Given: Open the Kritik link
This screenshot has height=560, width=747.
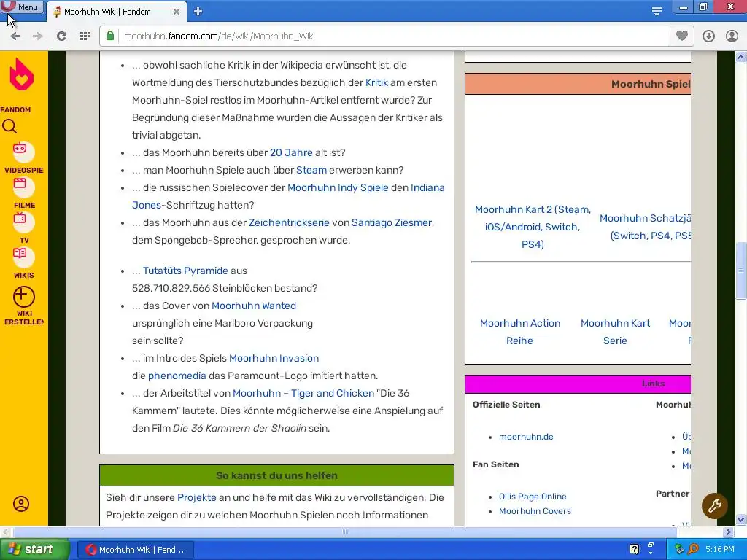Looking at the screenshot, I should [376, 82].
